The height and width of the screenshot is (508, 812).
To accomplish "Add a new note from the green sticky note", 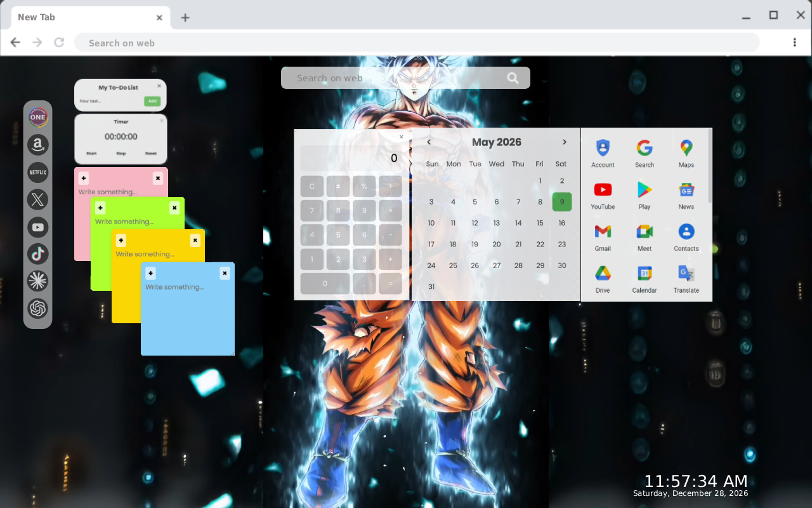I will click(100, 208).
